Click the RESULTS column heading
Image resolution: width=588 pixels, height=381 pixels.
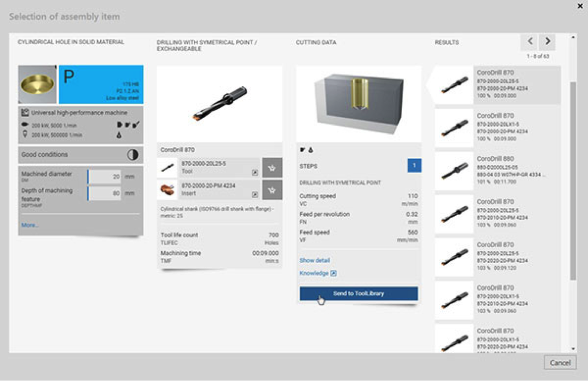446,42
